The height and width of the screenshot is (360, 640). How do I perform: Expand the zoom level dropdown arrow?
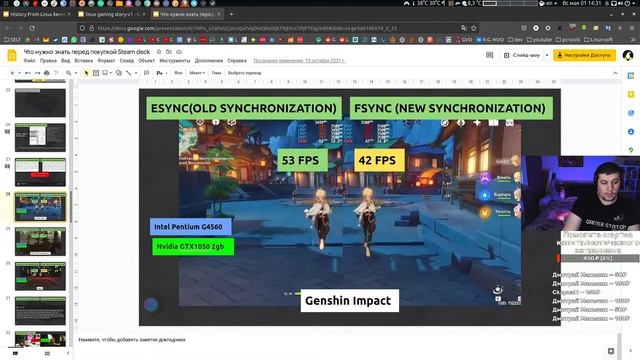[x=76, y=73]
